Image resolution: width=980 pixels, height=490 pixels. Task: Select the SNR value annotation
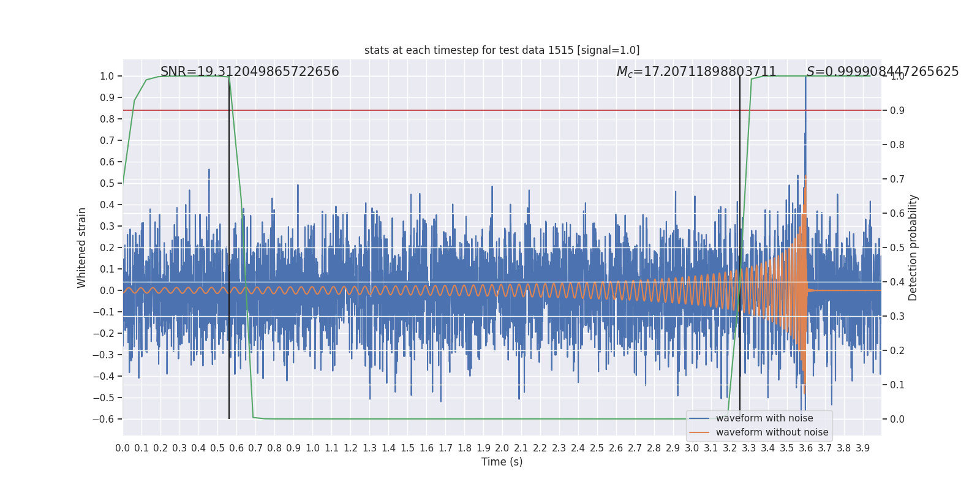pos(249,72)
